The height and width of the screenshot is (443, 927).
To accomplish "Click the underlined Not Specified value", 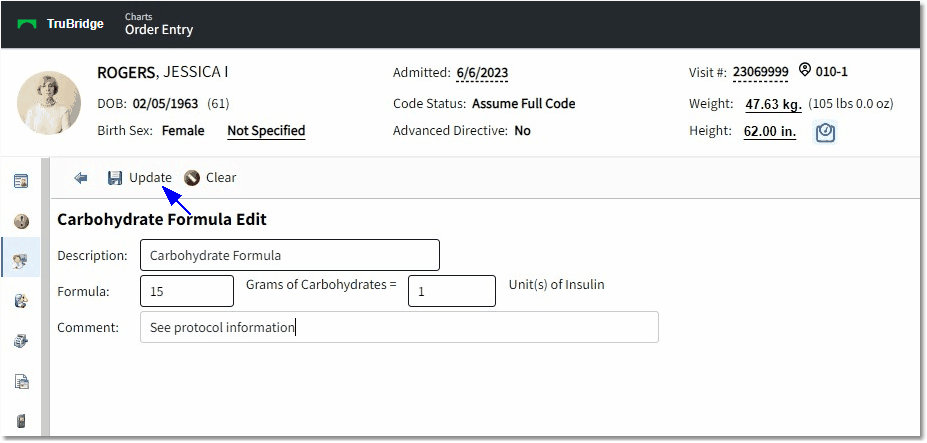I will 266,131.
